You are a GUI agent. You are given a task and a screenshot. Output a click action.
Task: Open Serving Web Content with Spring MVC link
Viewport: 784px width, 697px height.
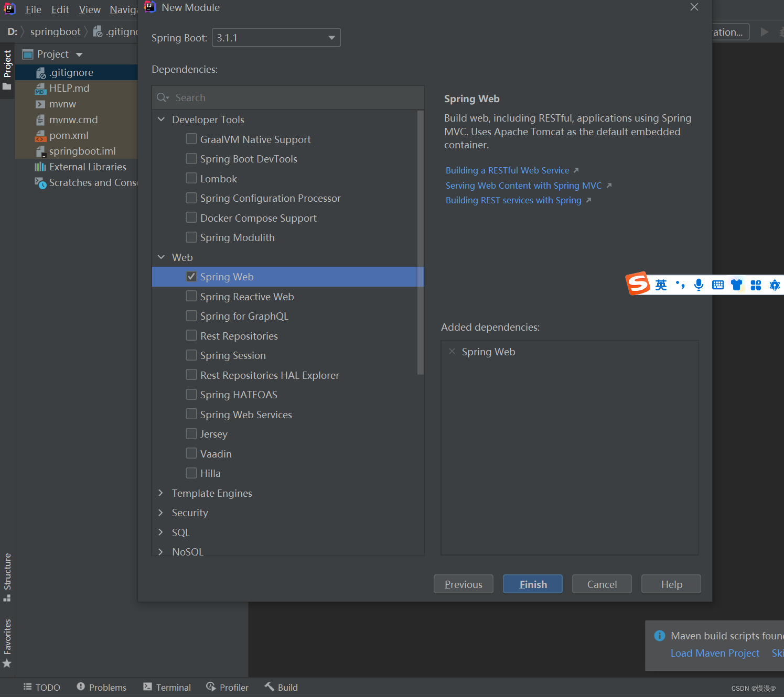[524, 186]
